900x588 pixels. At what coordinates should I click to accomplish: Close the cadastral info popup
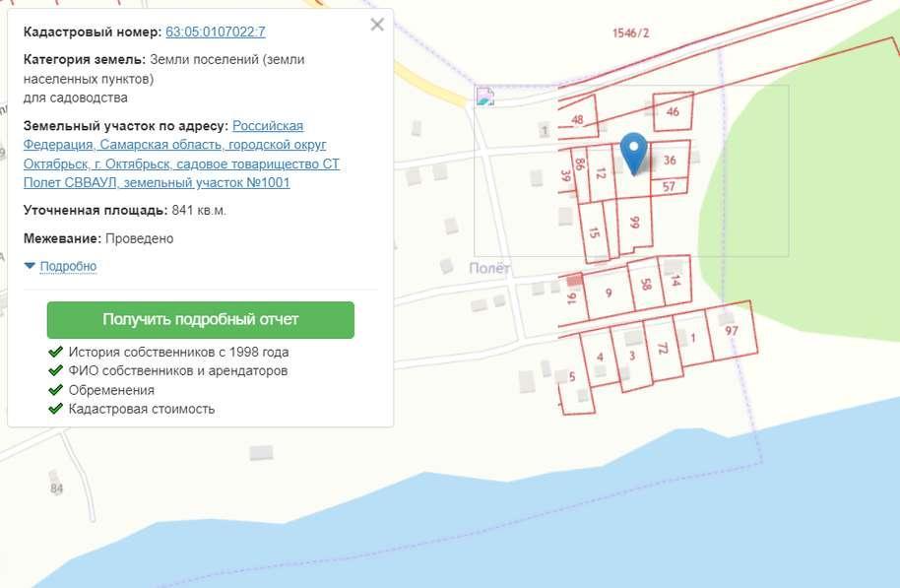click(377, 25)
